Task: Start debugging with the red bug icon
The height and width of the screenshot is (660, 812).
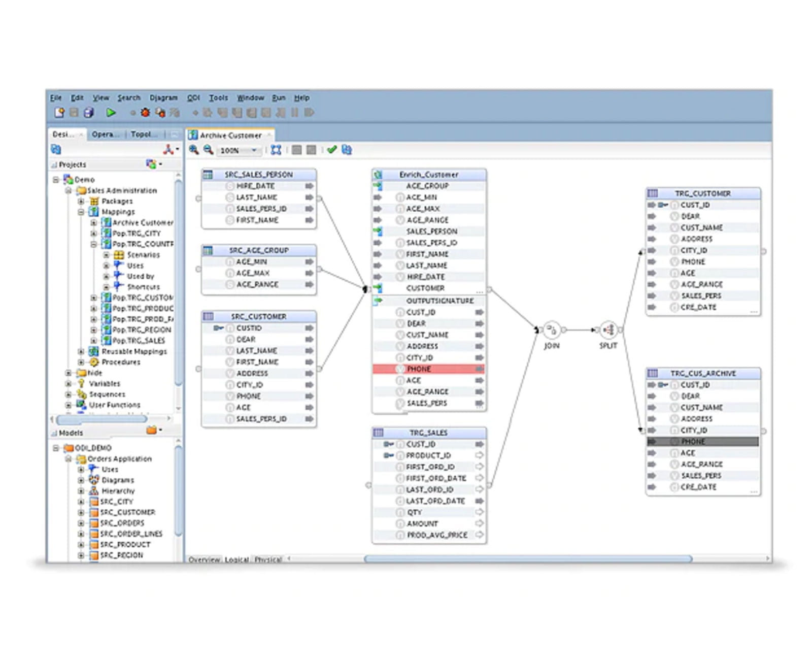Action: [146, 113]
